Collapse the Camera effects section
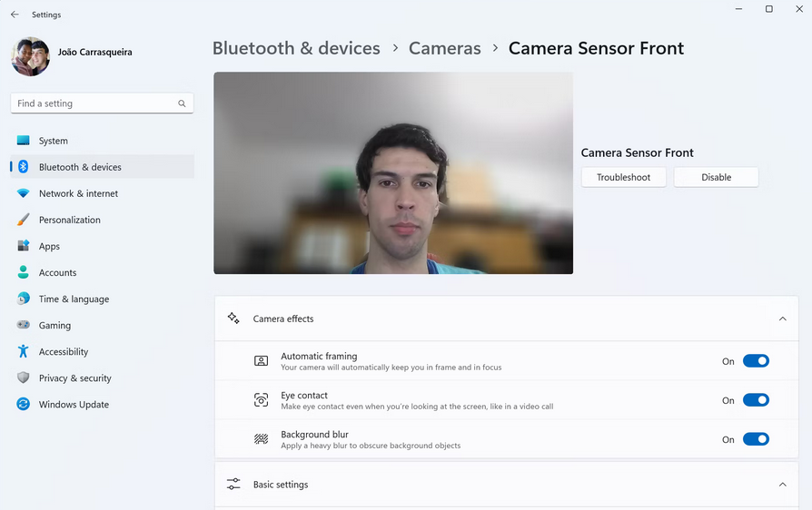This screenshot has height=510, width=812. coord(783,319)
